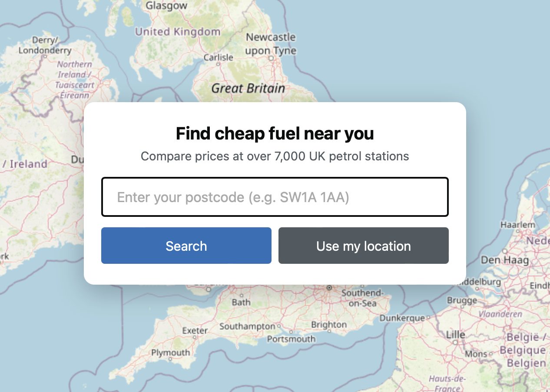Select Glasgow on the map
This screenshot has width=550, height=392.
[167, 6]
